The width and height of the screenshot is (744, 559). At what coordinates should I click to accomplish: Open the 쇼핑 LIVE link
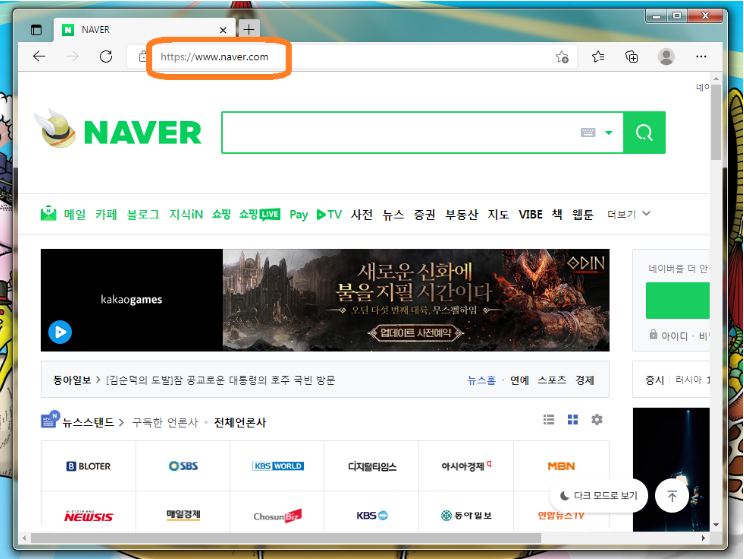tap(260, 214)
